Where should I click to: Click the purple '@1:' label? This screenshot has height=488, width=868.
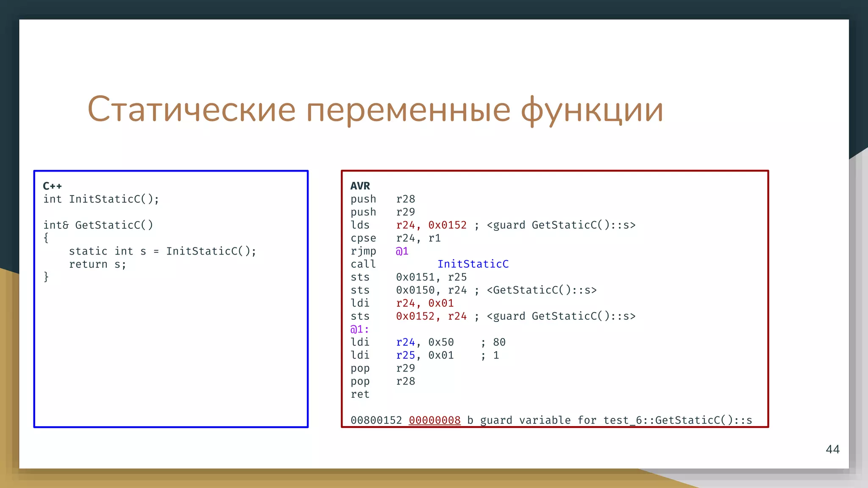coord(360,329)
